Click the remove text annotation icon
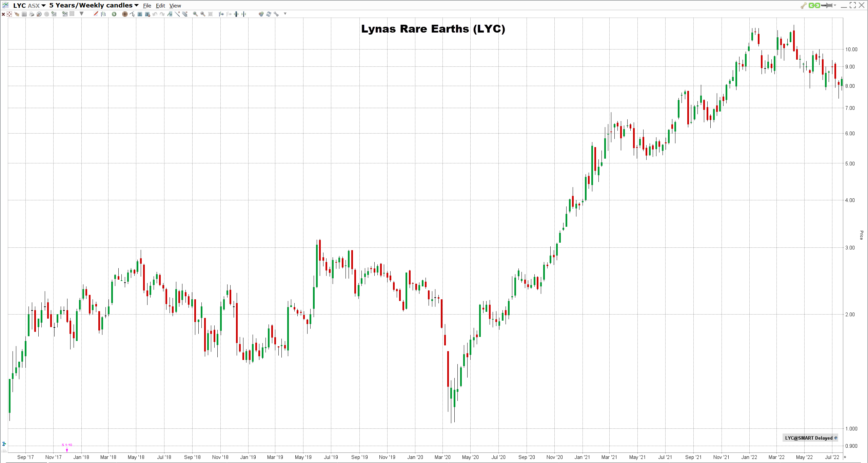 click(x=147, y=14)
